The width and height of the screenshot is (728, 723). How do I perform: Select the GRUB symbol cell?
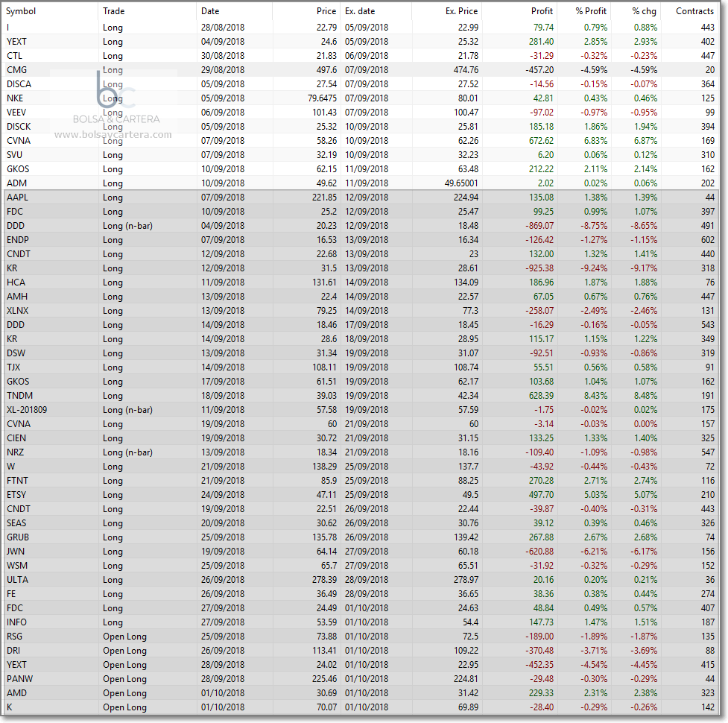(x=18, y=537)
